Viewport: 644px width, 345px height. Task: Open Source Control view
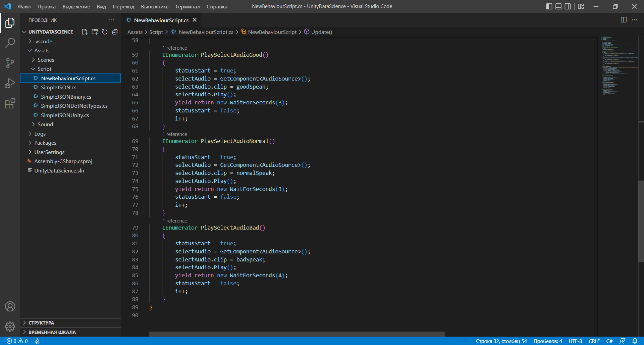pos(10,63)
